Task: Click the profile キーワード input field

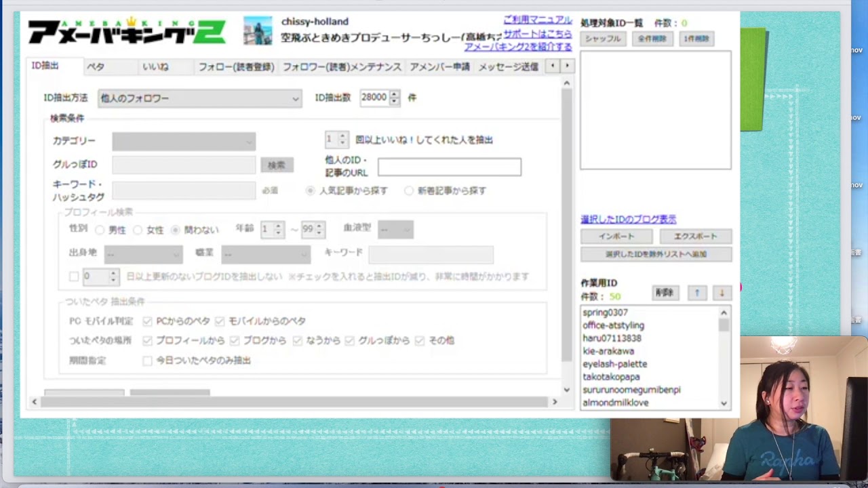Action: [x=431, y=254]
